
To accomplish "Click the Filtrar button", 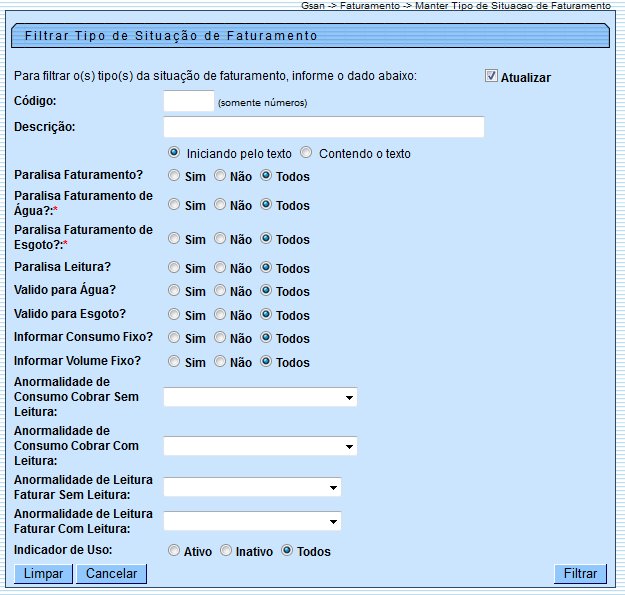I will 580,573.
